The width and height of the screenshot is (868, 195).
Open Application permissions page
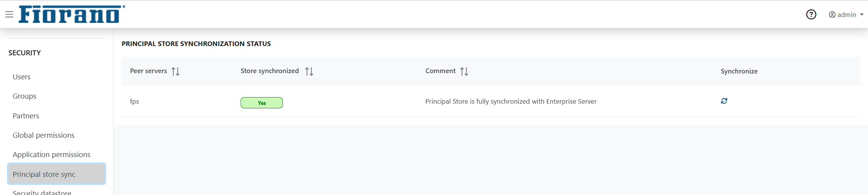pyautogui.click(x=52, y=155)
